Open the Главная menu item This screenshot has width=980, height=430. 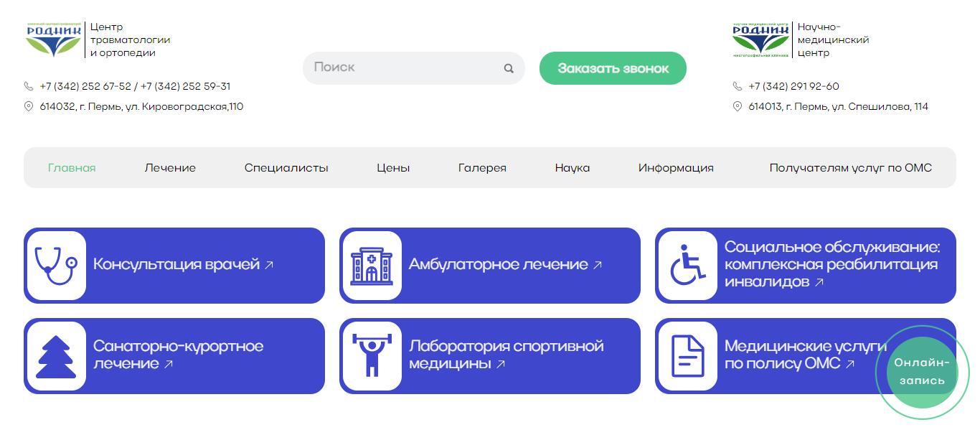pyautogui.click(x=72, y=168)
